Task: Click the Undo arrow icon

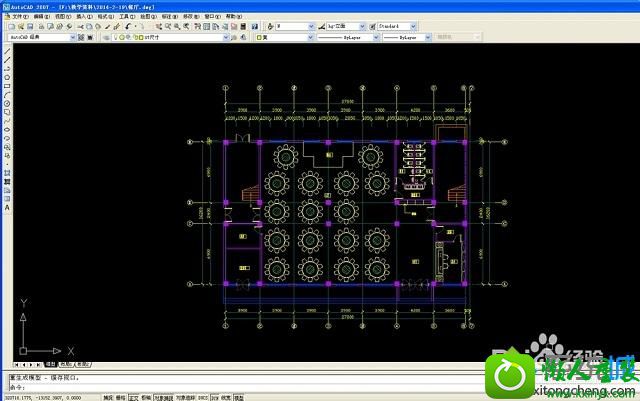Action: 128,27
